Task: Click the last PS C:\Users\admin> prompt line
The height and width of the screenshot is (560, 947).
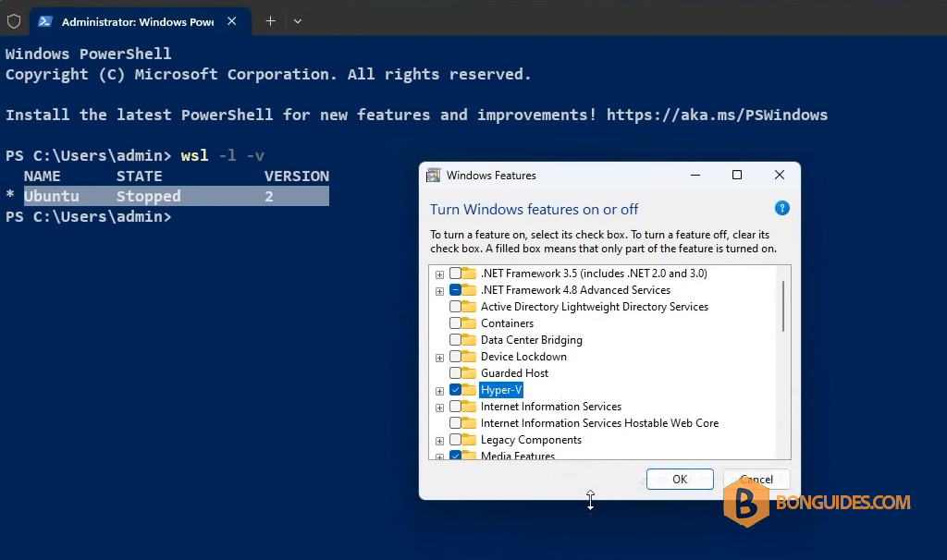Action: pos(89,216)
